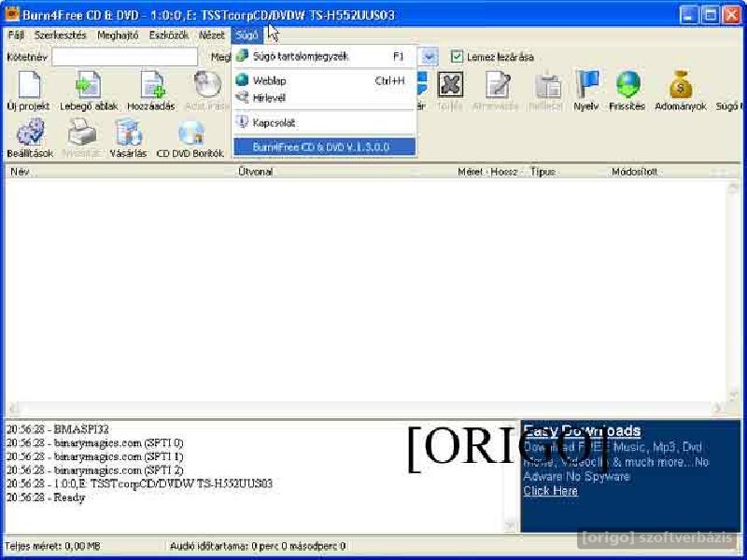Image resolution: width=747 pixels, height=560 pixels.
Task: Click the log line ending with BMASPI32
Action: (x=58, y=429)
